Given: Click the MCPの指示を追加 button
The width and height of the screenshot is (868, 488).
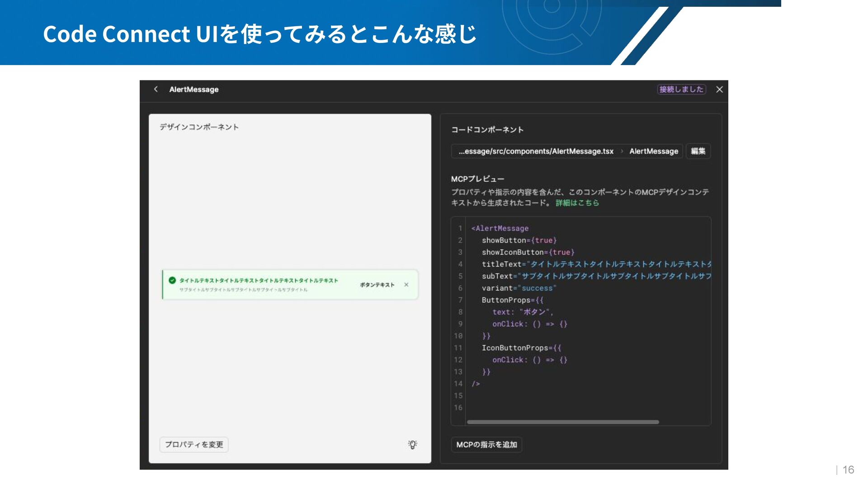Looking at the screenshot, I should (486, 445).
